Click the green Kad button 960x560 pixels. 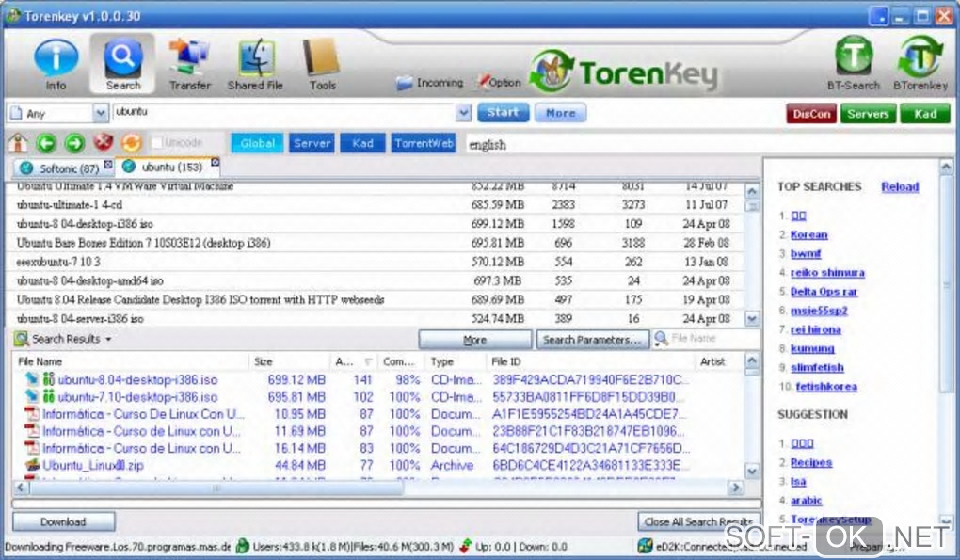[924, 114]
